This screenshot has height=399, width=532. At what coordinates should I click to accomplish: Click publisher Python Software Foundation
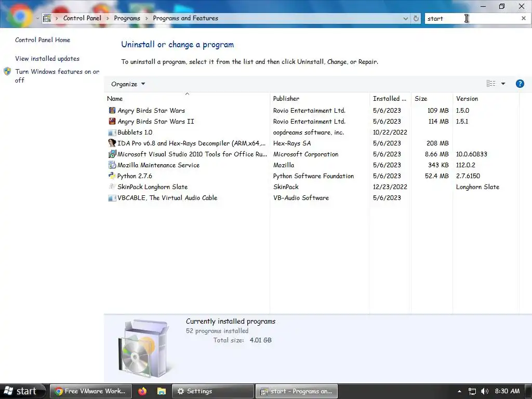pyautogui.click(x=313, y=176)
